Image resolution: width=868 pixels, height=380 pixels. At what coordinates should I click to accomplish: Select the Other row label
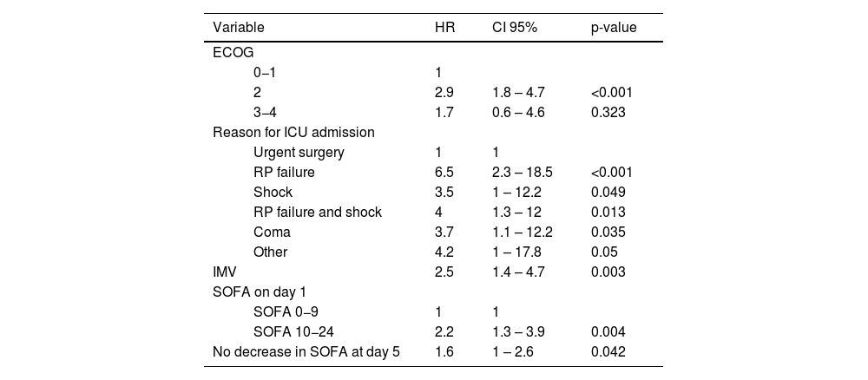(x=270, y=252)
